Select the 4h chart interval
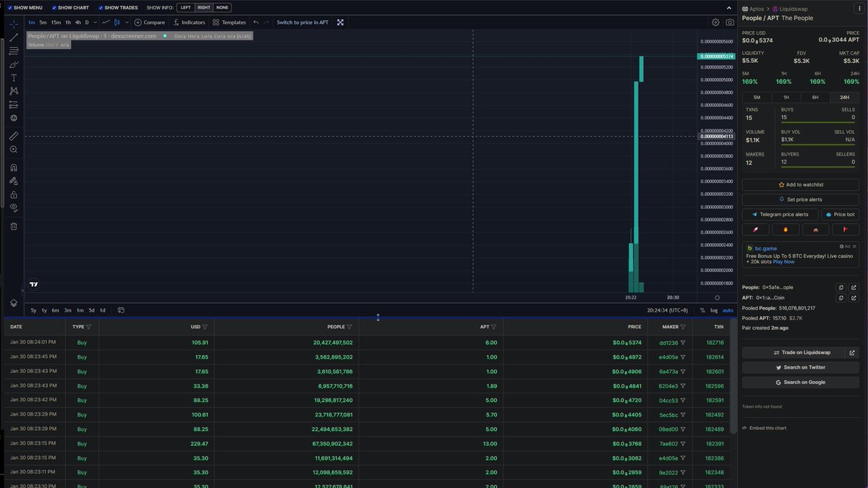Image resolution: width=868 pixels, height=488 pixels. click(78, 22)
